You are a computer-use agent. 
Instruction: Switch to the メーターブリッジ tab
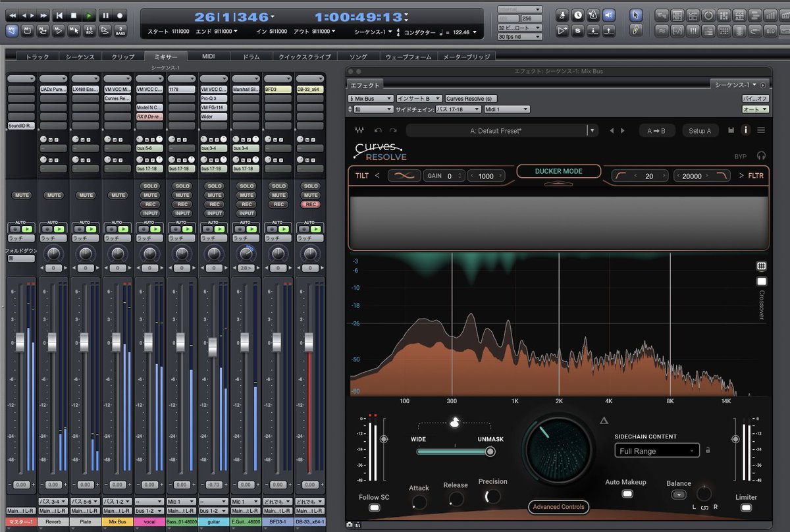[x=466, y=57]
